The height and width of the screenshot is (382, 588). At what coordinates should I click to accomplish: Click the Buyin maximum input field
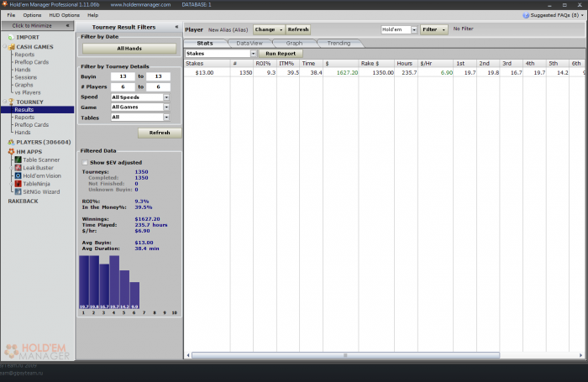(x=158, y=76)
